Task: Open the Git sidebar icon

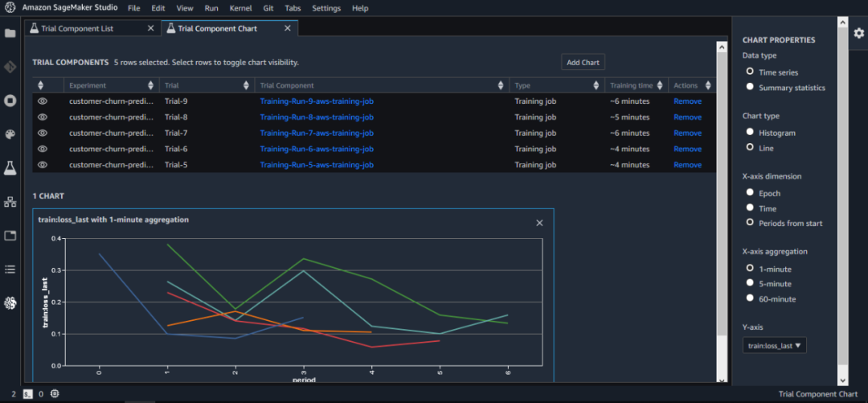Action: 10,67
